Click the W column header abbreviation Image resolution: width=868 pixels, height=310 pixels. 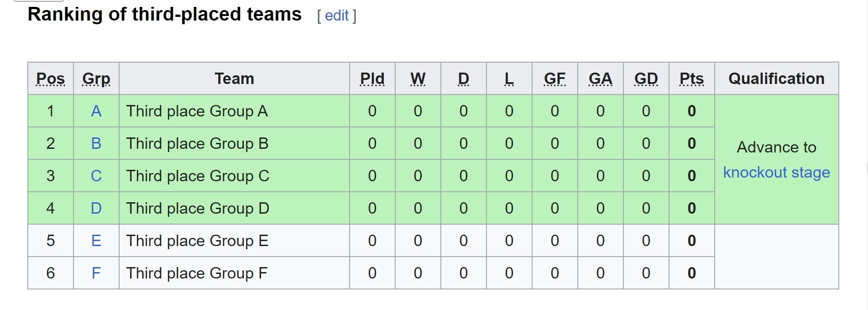point(418,79)
